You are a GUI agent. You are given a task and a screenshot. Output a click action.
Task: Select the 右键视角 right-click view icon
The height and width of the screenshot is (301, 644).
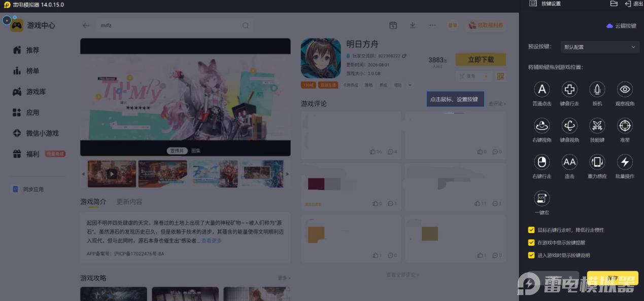pos(542,126)
